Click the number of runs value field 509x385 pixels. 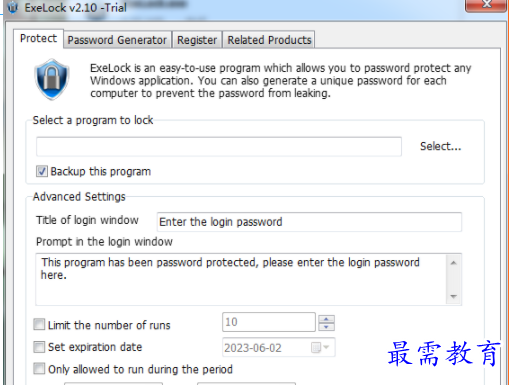click(x=269, y=322)
